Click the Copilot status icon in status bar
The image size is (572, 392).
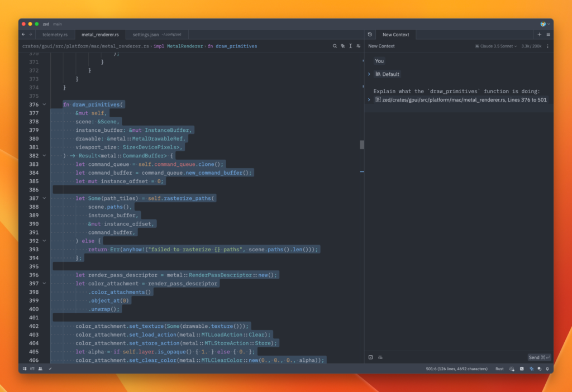point(512,369)
